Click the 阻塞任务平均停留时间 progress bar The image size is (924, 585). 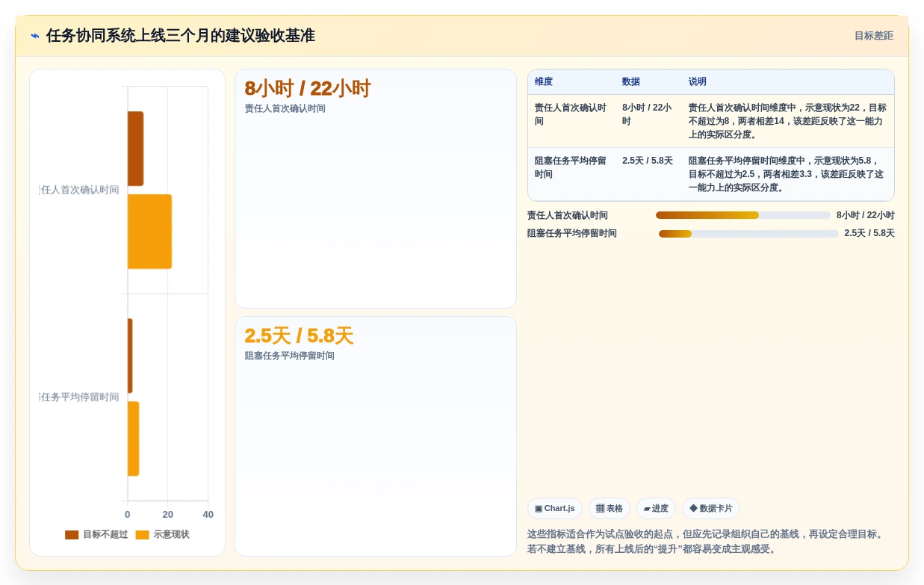(x=748, y=234)
